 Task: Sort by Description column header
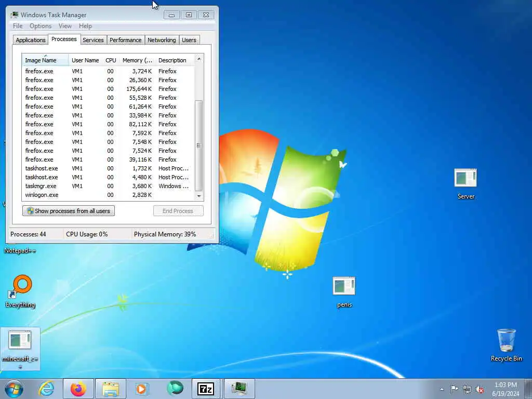point(175,60)
